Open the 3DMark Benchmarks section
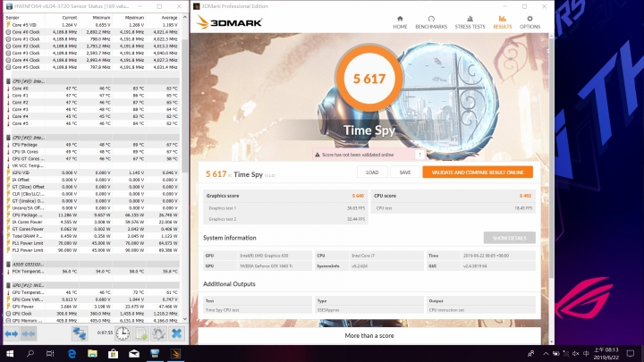 [x=431, y=22]
